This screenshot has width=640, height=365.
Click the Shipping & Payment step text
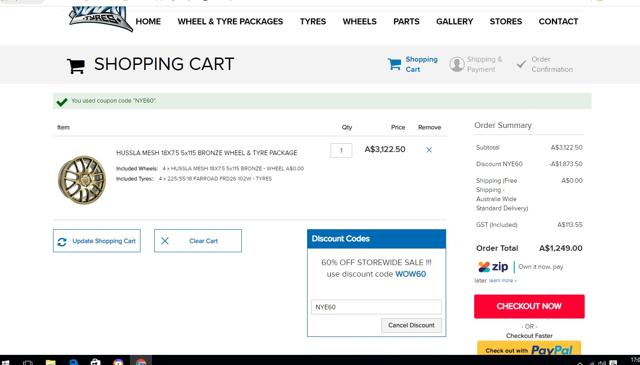tap(484, 65)
